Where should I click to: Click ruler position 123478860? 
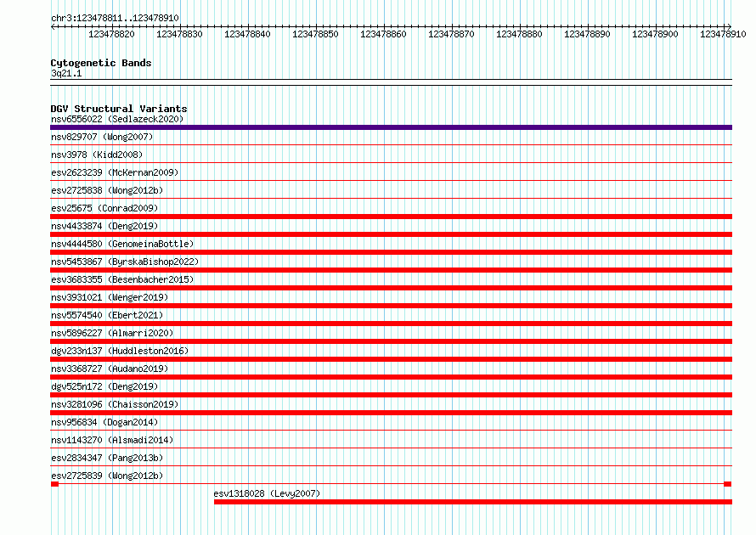coord(384,34)
